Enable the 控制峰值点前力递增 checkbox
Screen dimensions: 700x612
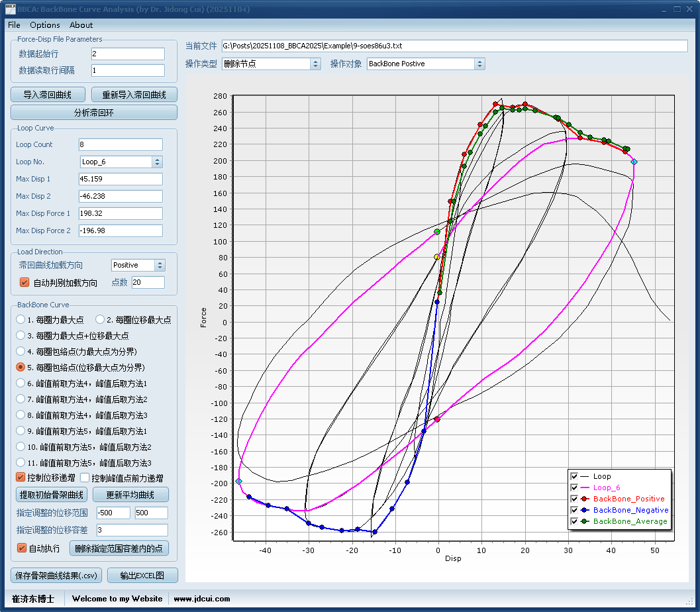pos(85,478)
